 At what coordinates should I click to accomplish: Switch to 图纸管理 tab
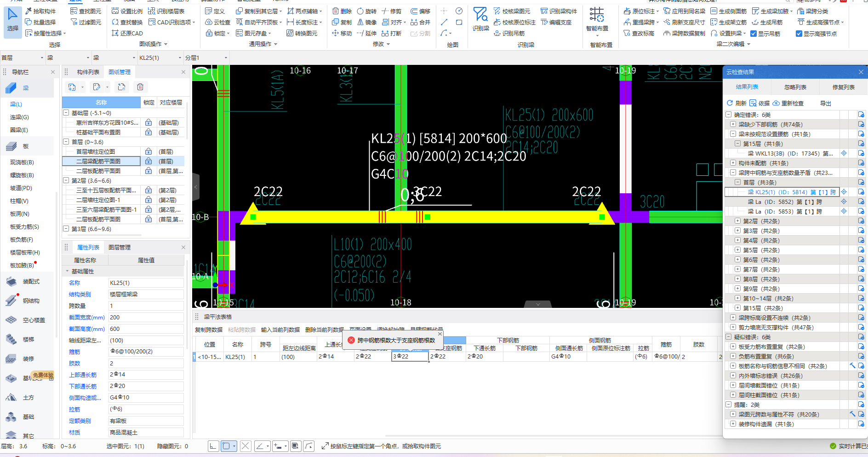tap(120, 72)
